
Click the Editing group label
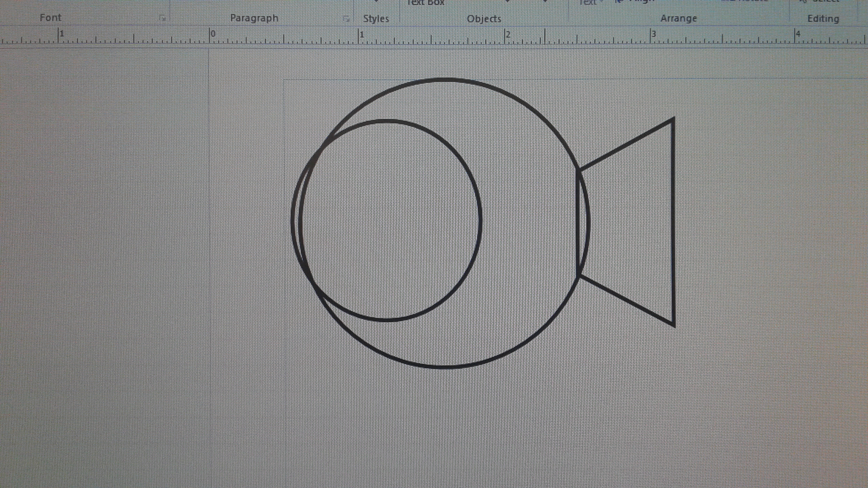click(823, 19)
